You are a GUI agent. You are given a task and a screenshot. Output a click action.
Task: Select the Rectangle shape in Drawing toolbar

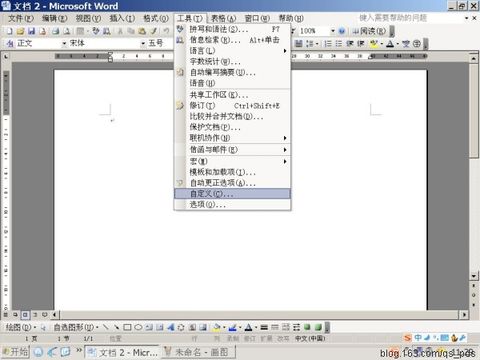click(x=127, y=327)
